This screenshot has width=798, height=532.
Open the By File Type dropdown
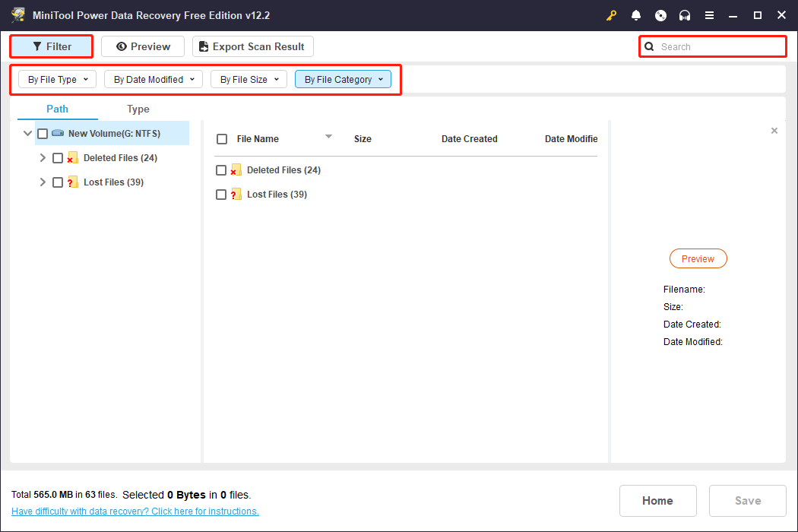58,79
